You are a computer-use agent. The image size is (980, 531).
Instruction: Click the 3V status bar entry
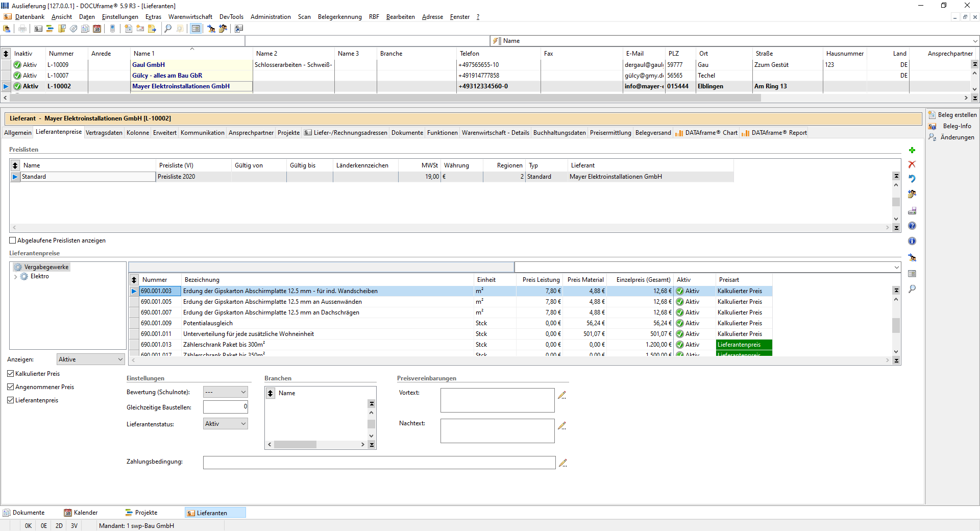(75, 526)
